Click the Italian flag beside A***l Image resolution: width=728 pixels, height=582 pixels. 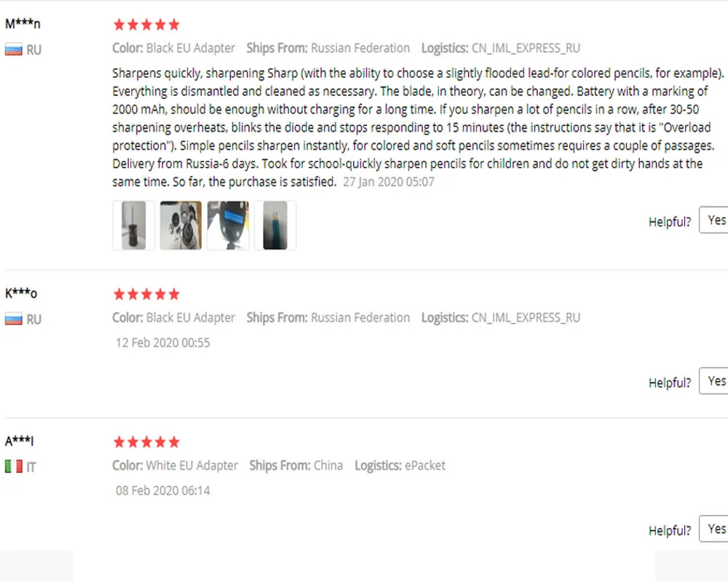[13, 466]
